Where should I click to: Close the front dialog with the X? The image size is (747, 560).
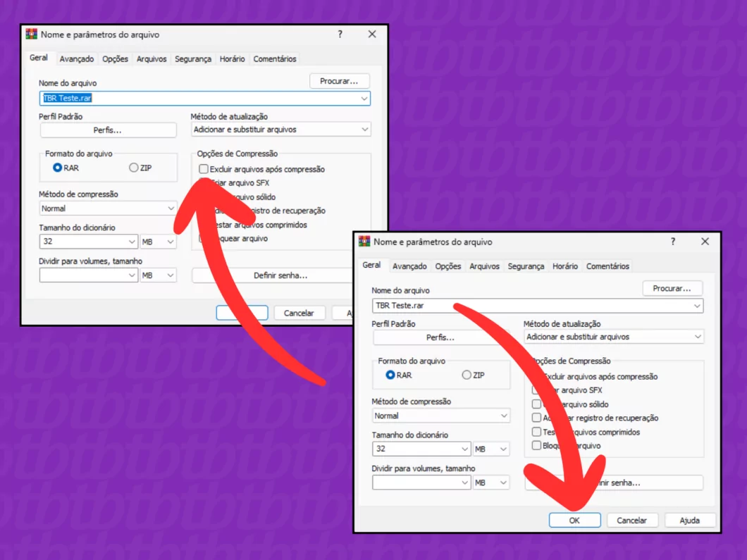click(705, 242)
